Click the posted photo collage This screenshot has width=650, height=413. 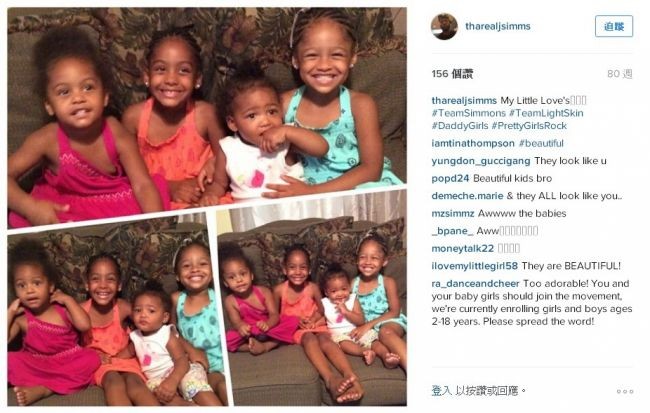pyautogui.click(x=207, y=206)
